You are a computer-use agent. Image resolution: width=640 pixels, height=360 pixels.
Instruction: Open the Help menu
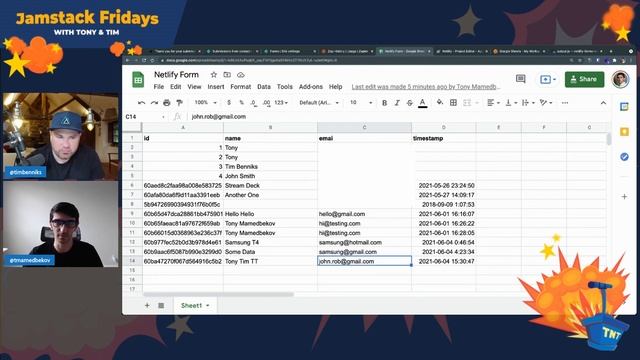click(x=336, y=87)
